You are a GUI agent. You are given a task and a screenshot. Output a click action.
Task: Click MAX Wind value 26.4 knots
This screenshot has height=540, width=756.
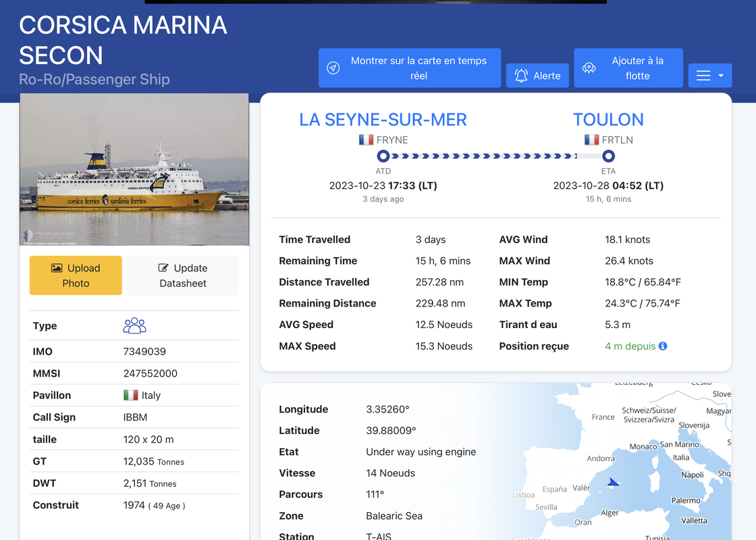pyautogui.click(x=629, y=261)
